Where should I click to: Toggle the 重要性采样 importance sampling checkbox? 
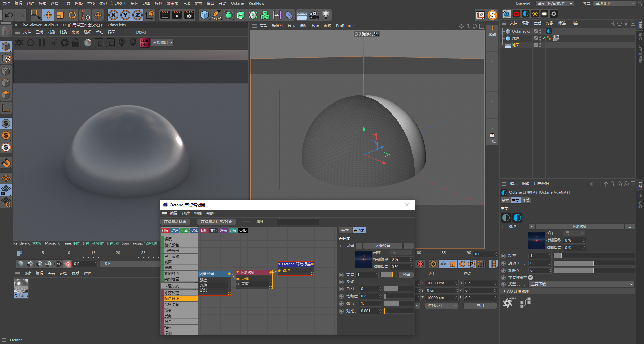[x=530, y=277]
